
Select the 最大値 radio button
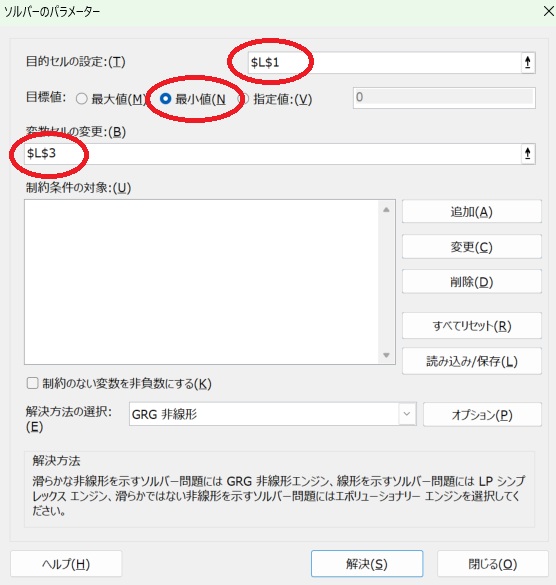(x=82, y=99)
